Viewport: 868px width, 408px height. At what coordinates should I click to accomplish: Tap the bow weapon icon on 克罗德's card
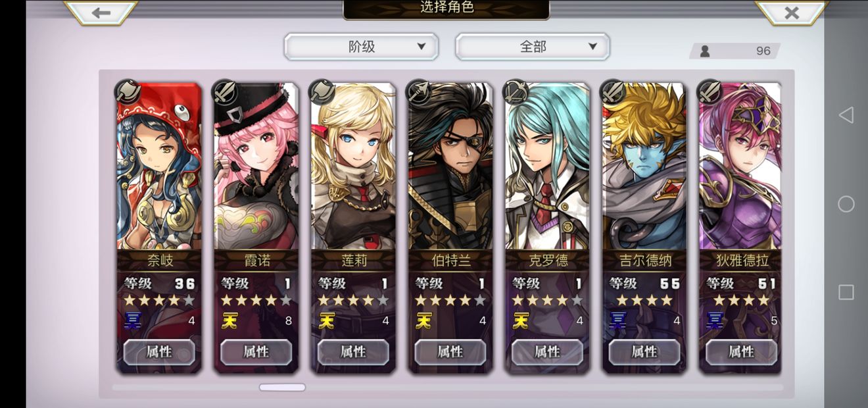pos(516,91)
